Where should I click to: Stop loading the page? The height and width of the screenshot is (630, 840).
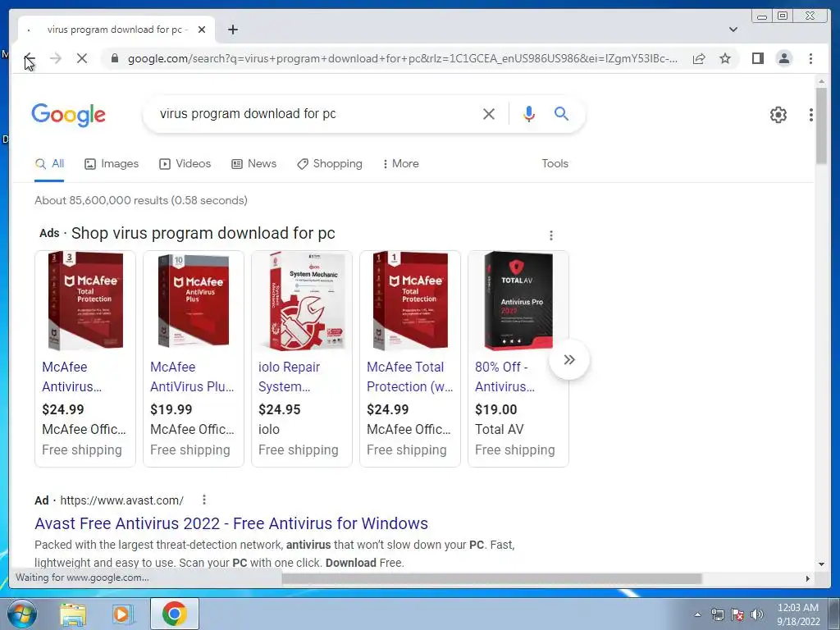(x=82, y=58)
